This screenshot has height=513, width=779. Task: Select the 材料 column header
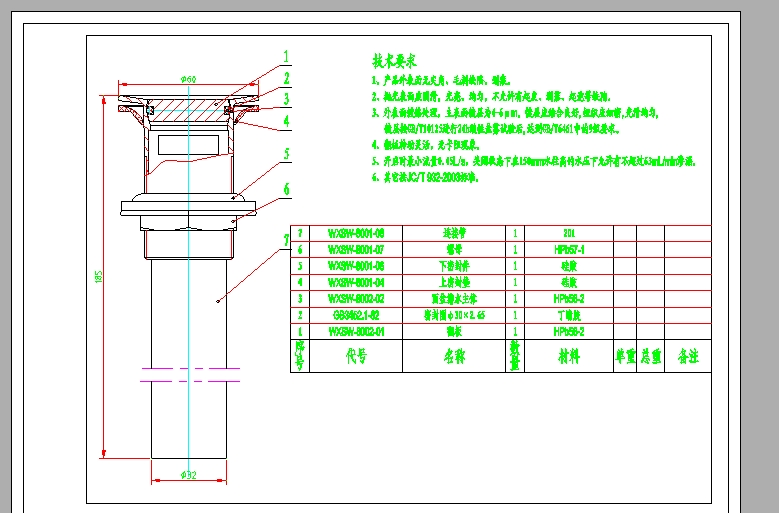pos(568,355)
